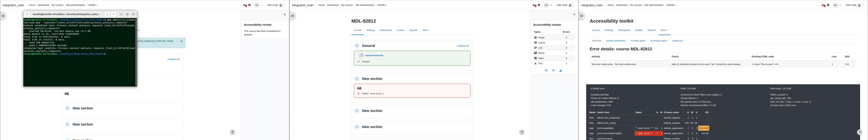Screen dimensions: 868x140
Task: Open the AU user menu in left browser window
Action: [x=258, y=5]
